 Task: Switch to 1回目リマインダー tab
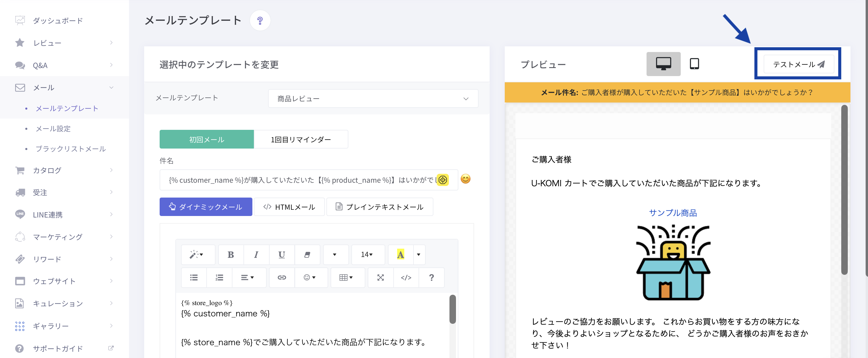click(x=301, y=139)
